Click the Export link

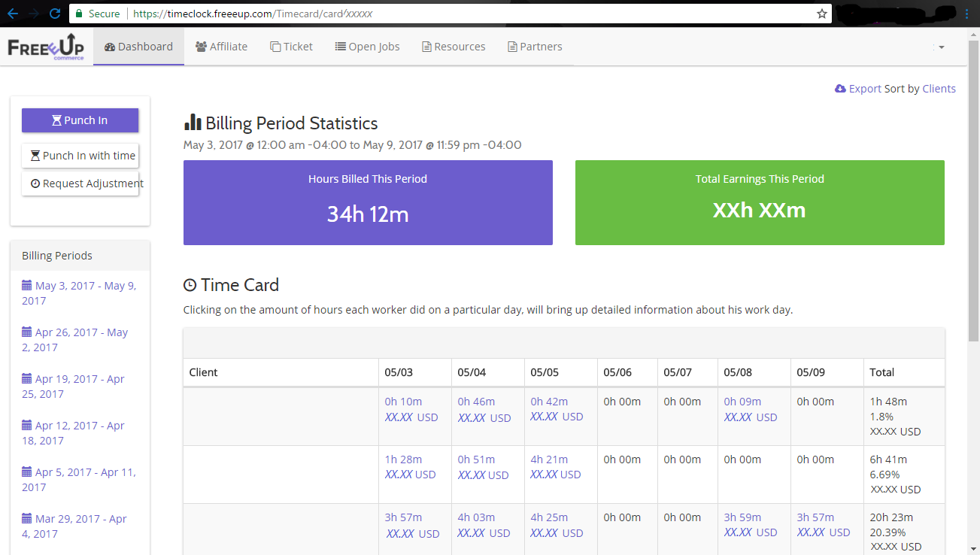(858, 89)
